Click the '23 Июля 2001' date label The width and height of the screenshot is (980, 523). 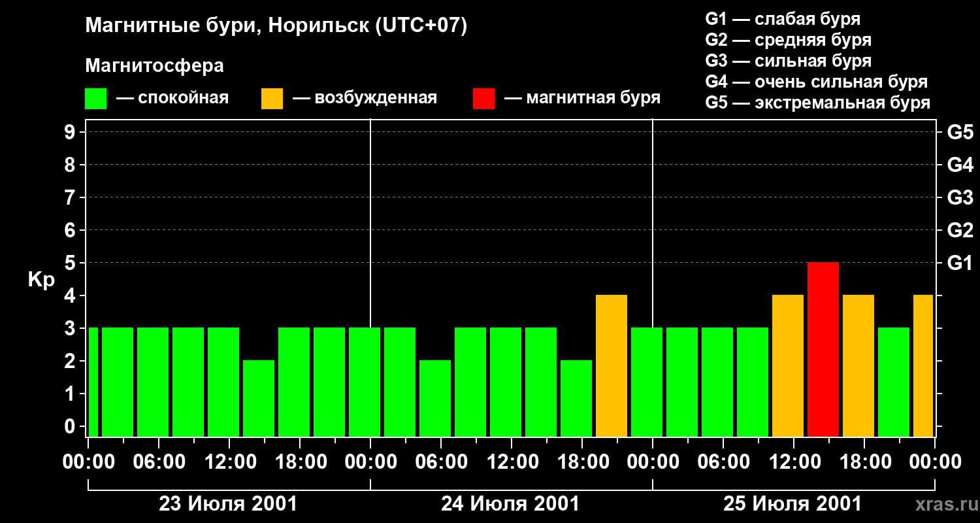pyautogui.click(x=228, y=504)
